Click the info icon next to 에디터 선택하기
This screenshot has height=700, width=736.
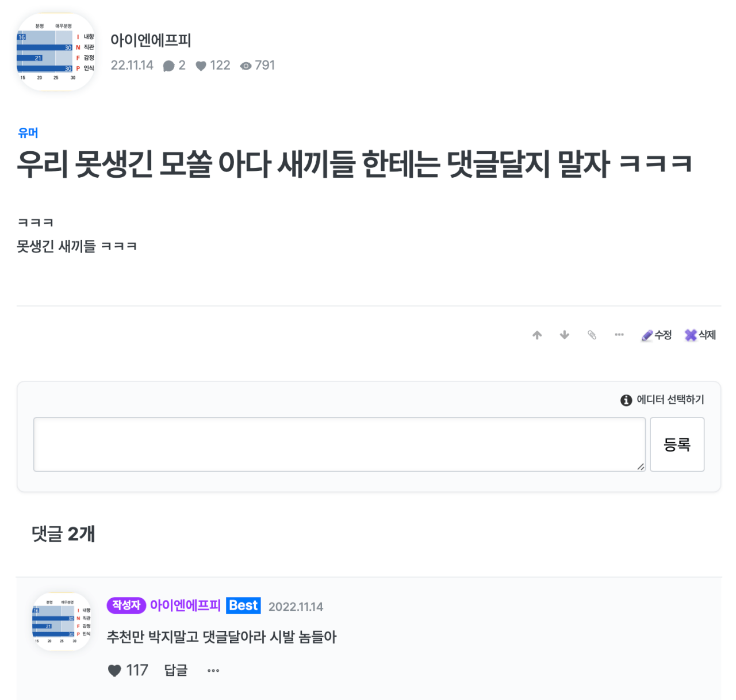coord(626,400)
